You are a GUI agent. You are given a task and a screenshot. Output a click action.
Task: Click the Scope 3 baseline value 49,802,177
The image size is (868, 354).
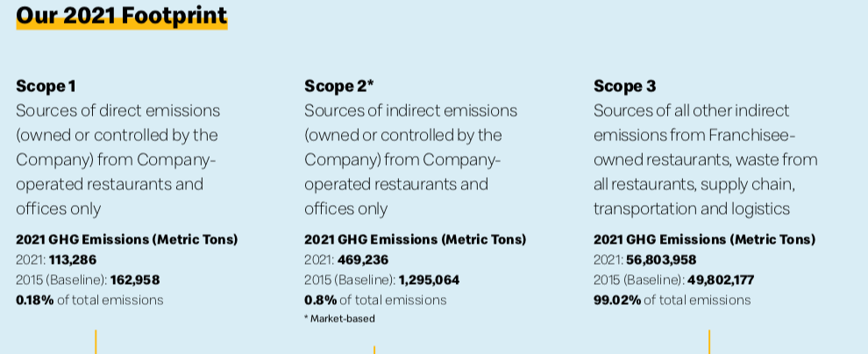coord(721,280)
